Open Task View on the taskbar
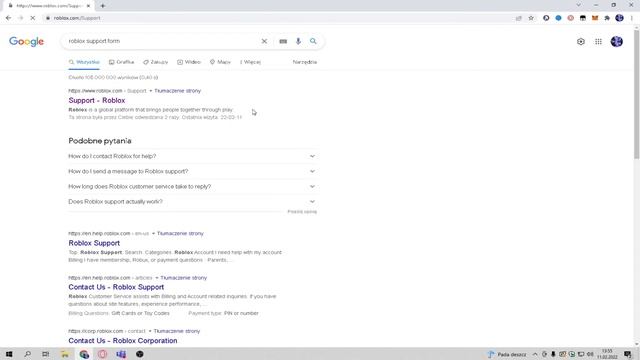This screenshot has height=360, width=640. (x=45, y=354)
